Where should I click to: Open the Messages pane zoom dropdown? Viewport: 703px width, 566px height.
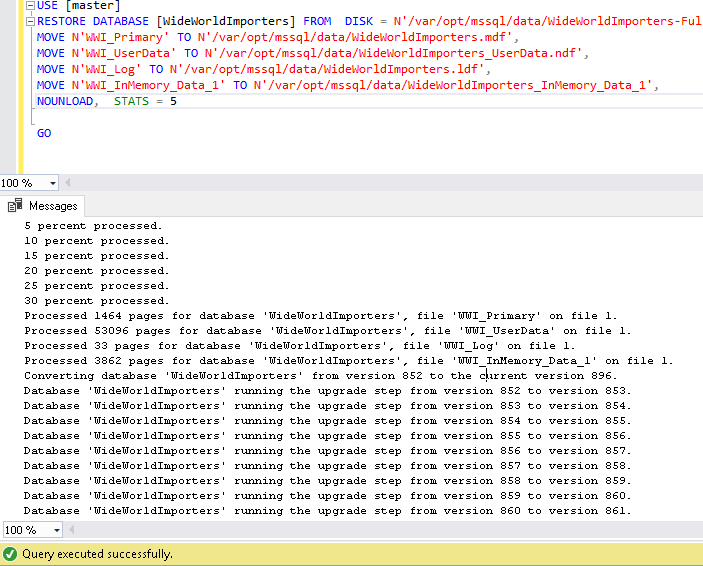pyautogui.click(x=56, y=530)
